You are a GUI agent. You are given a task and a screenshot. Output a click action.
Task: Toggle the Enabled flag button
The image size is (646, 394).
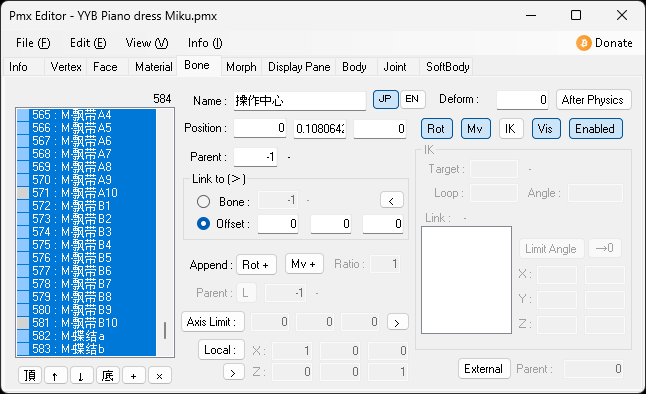[x=595, y=129]
